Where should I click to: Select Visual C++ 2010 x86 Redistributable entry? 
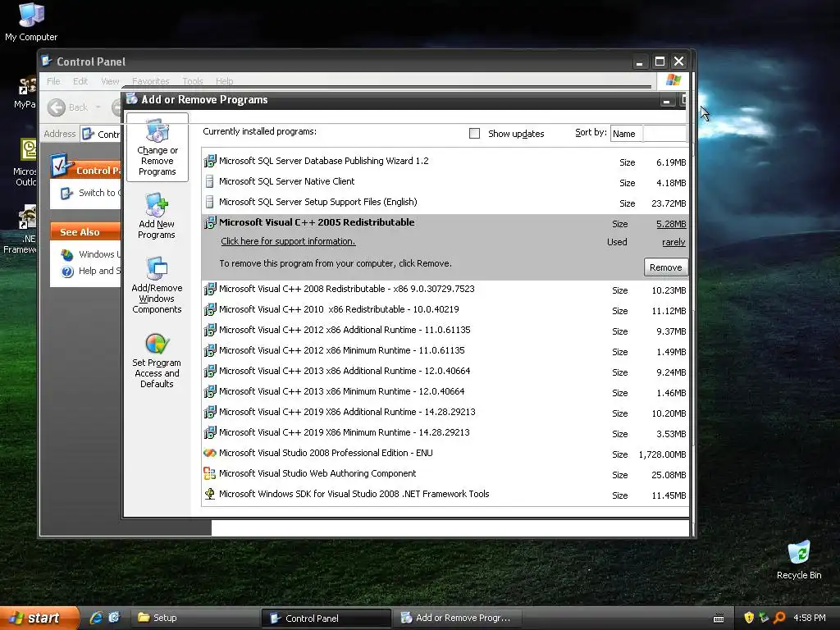click(x=445, y=310)
